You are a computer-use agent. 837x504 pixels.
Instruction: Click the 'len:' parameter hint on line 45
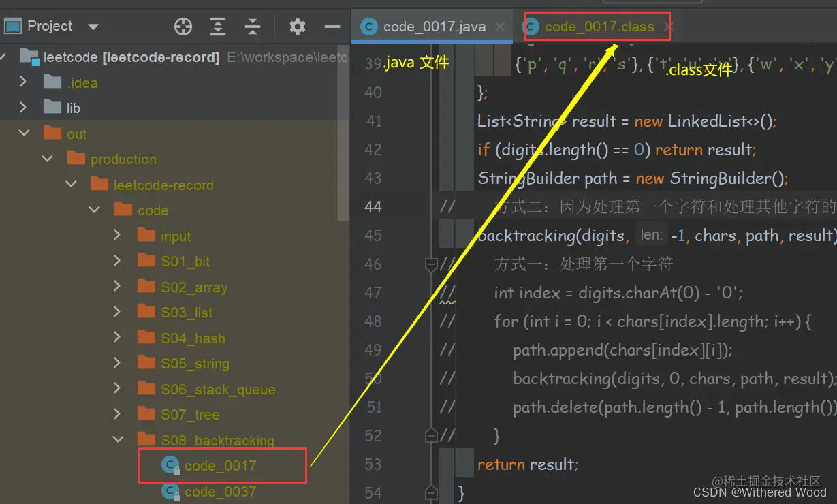tap(651, 235)
